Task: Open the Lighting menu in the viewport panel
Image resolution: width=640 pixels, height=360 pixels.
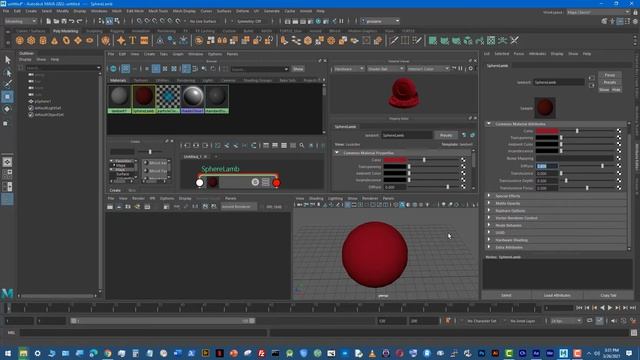Action: click(335, 198)
